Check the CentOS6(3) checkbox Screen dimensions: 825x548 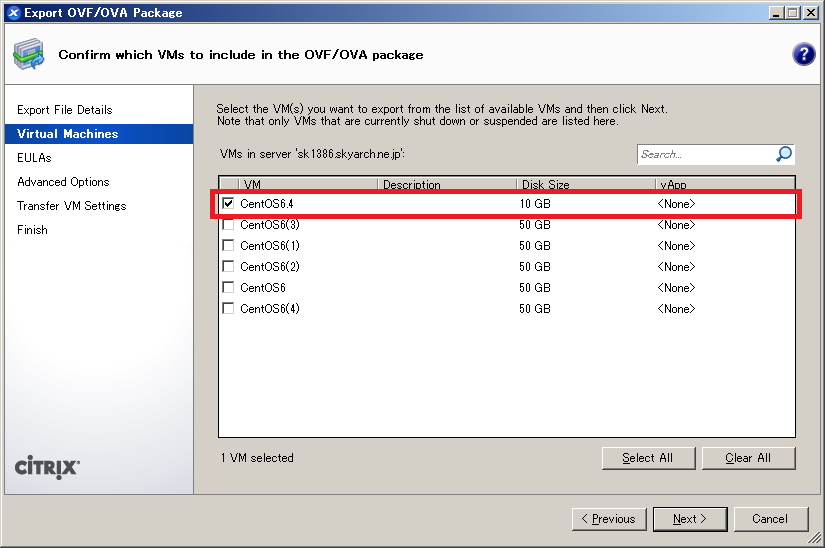pos(228,225)
